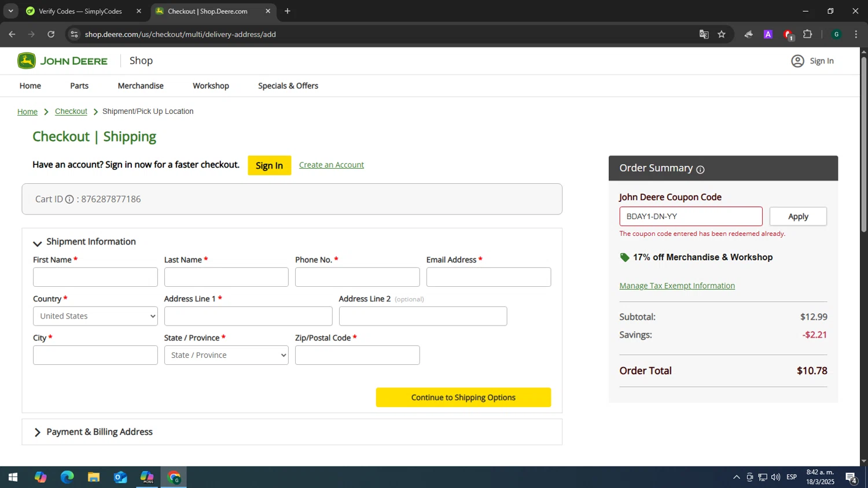The image size is (868, 488).
Task: Click the John Deere logo
Action: tap(62, 61)
